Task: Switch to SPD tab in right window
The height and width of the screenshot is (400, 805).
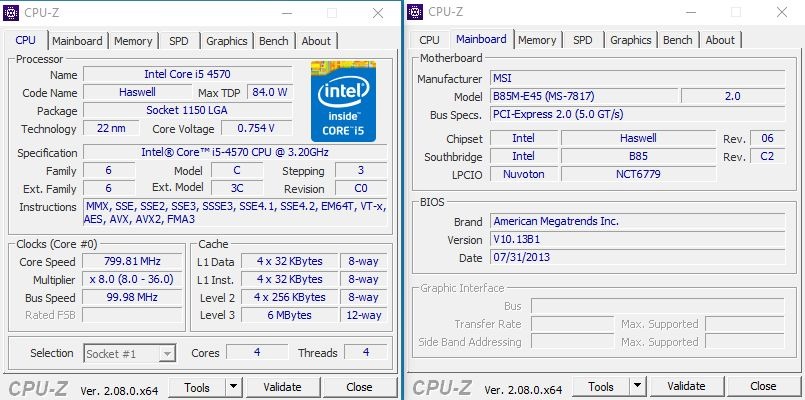Action: coord(583,40)
